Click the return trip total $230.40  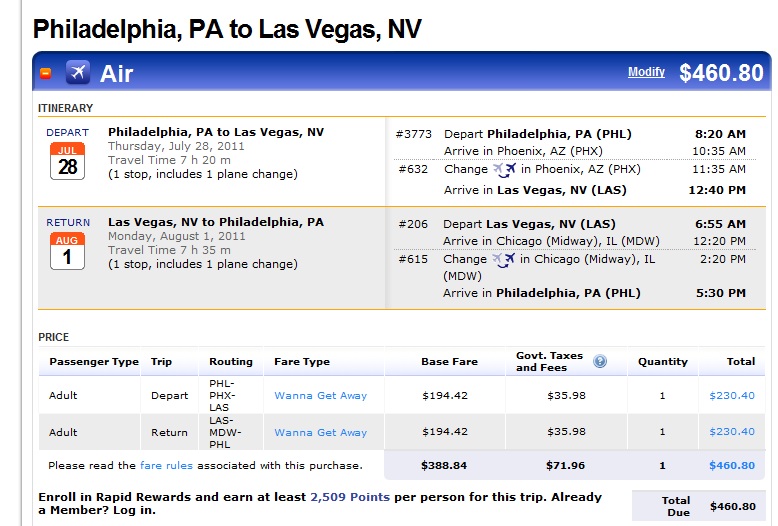[x=732, y=432]
